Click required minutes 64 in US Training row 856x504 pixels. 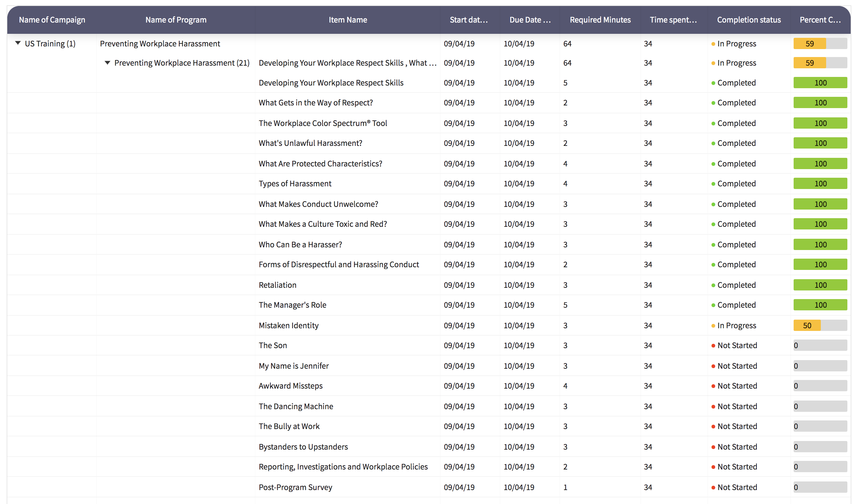point(567,43)
